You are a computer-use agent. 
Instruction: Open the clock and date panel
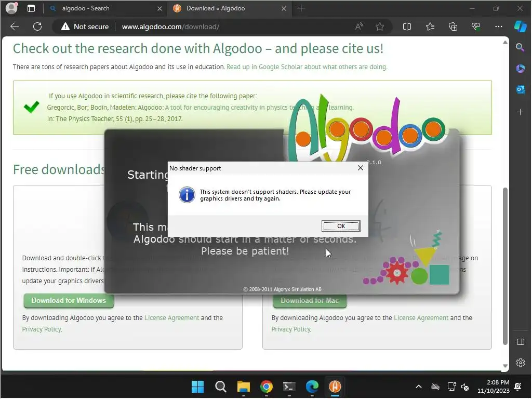coord(494,387)
